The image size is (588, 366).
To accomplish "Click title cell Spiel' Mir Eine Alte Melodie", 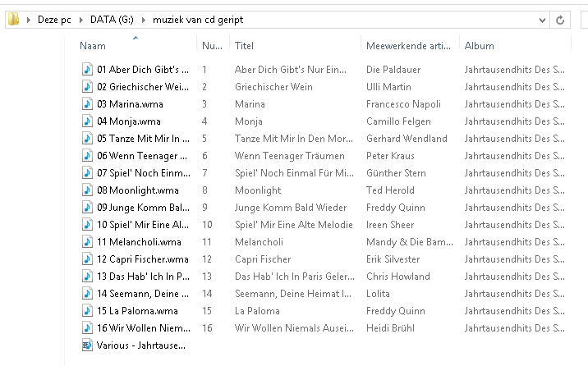I will point(294,224).
